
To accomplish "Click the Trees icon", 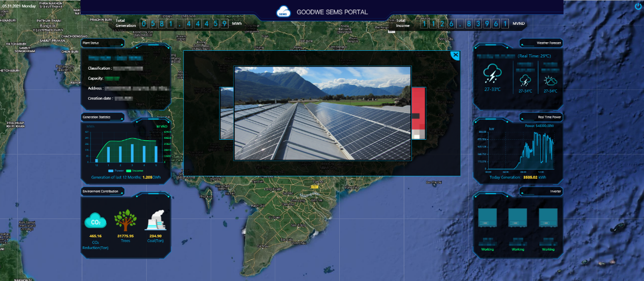I will [125, 221].
